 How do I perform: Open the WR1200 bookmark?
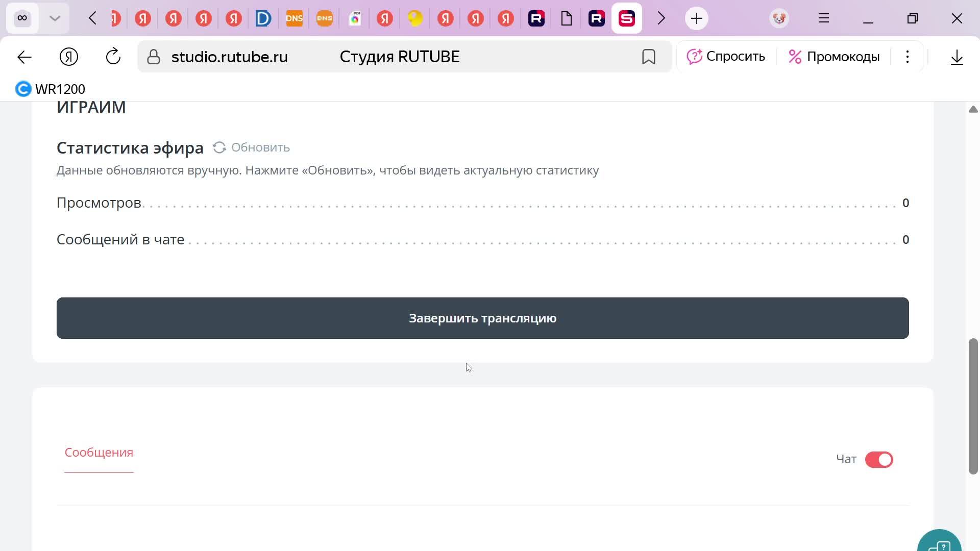click(x=51, y=89)
